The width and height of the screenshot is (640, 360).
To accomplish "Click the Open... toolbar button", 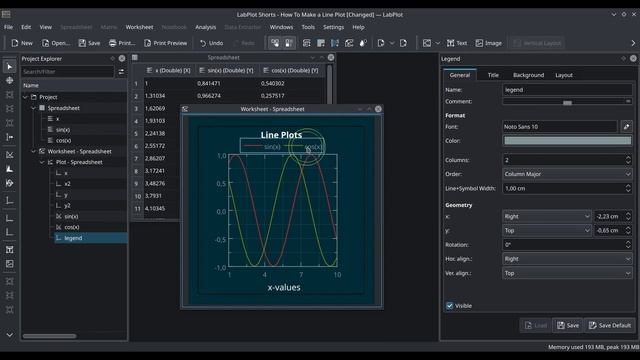I will click(56, 43).
